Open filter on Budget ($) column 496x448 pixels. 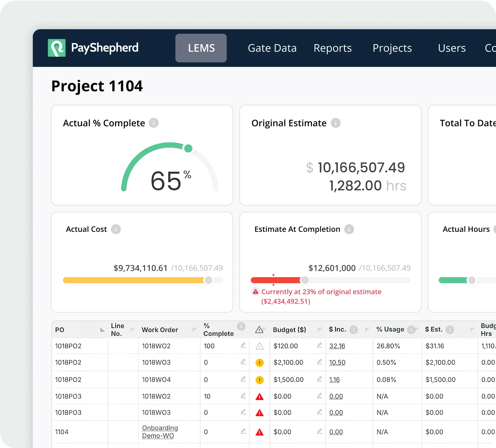tap(320, 330)
